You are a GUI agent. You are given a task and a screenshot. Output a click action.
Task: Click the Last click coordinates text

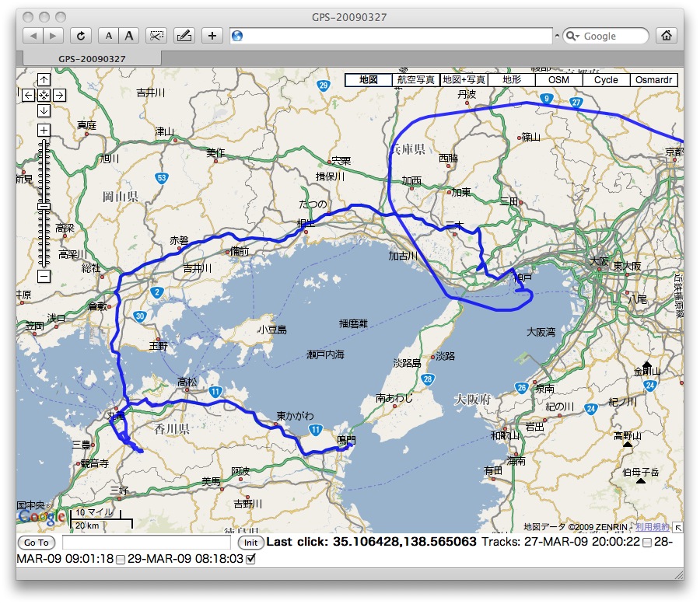point(372,542)
